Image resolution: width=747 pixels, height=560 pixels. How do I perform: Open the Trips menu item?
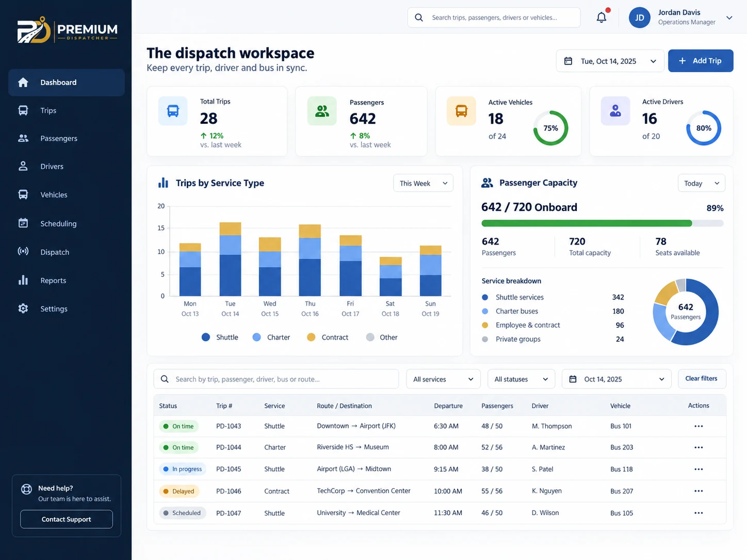pyautogui.click(x=67, y=110)
